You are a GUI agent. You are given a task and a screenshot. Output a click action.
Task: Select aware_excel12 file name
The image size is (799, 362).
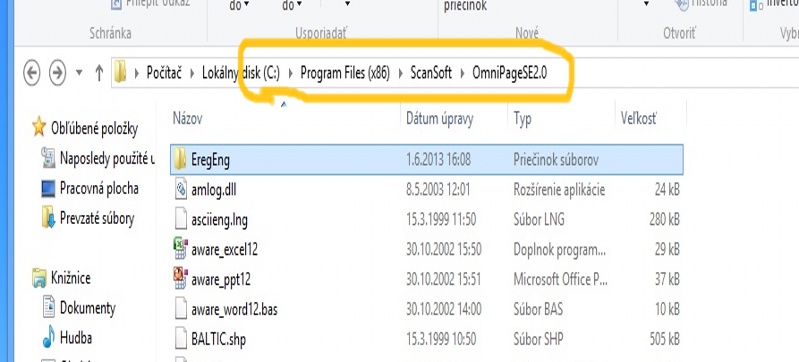(x=225, y=249)
